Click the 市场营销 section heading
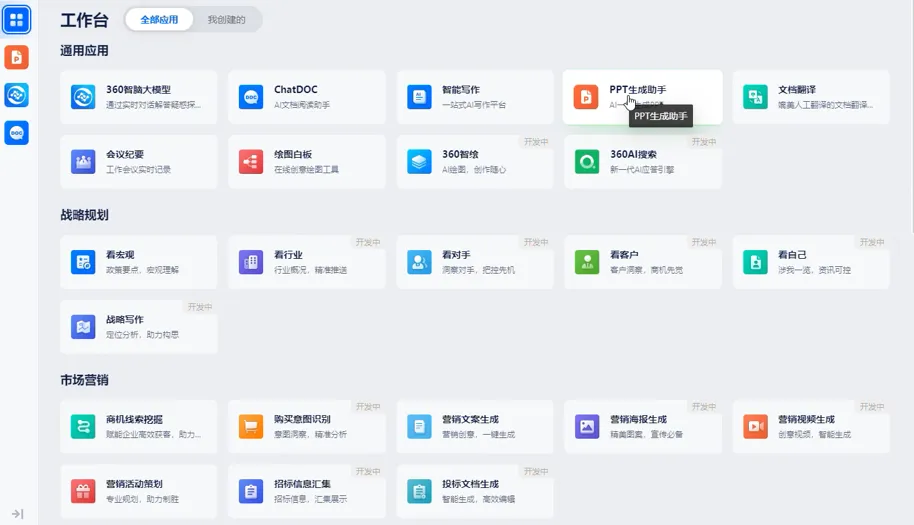Screen dimensions: 914x525 point(84,380)
